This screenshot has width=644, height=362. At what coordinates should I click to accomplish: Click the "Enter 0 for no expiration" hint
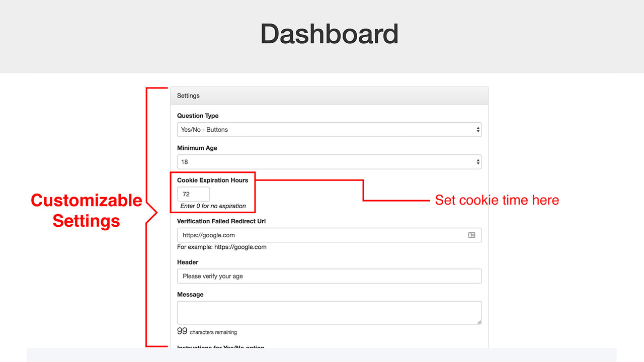point(213,206)
